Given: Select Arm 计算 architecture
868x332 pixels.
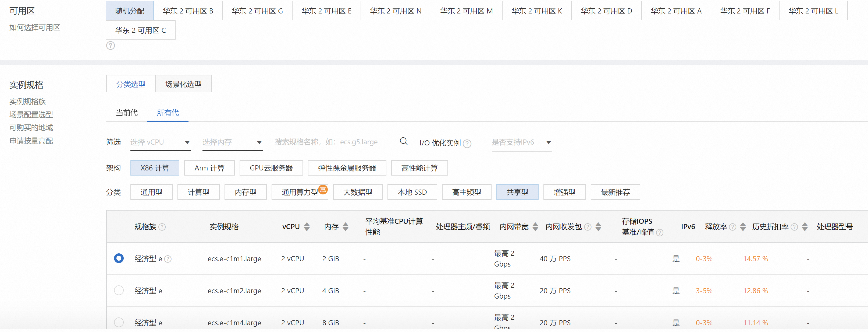Looking at the screenshot, I should point(209,168).
